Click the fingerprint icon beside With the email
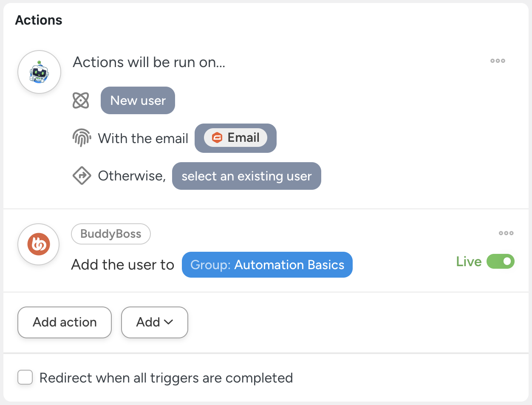 82,138
